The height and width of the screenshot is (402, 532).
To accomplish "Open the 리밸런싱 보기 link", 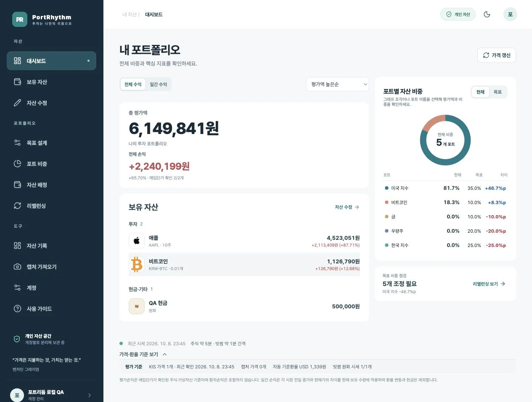I will tap(489, 284).
